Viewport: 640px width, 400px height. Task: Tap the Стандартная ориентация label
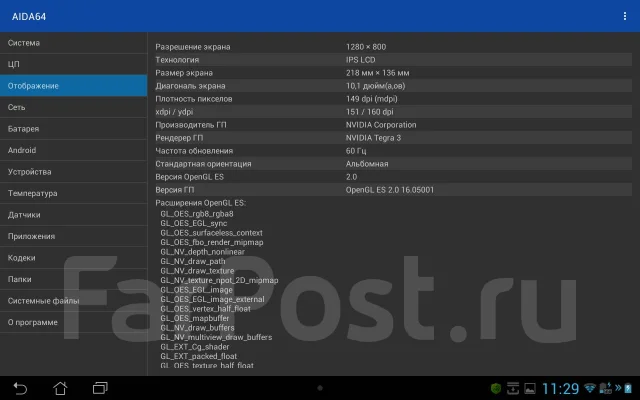[x=203, y=164]
